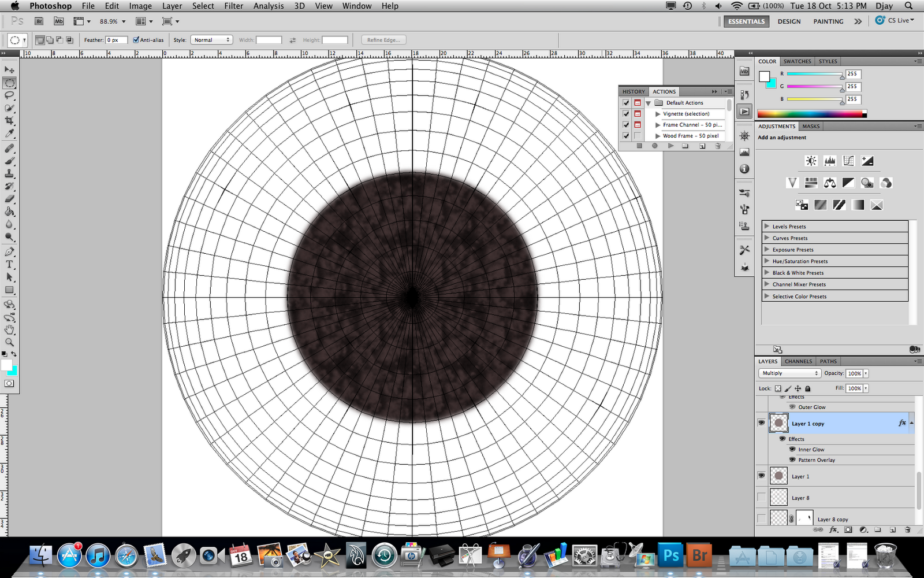Select the Lasso tool

pyautogui.click(x=9, y=95)
